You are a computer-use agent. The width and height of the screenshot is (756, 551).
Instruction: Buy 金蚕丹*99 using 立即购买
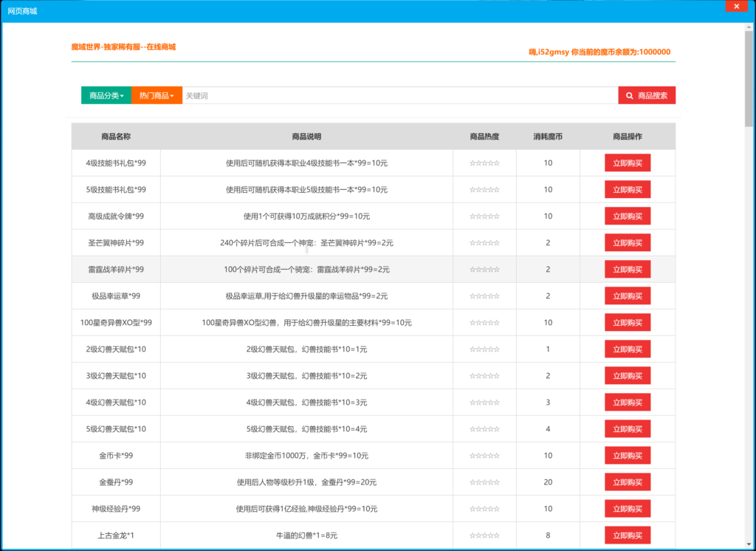click(x=628, y=482)
